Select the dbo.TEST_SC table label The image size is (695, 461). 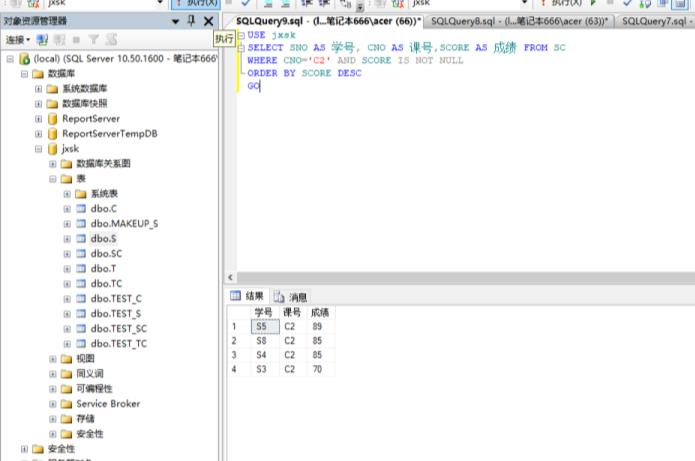[118, 328]
